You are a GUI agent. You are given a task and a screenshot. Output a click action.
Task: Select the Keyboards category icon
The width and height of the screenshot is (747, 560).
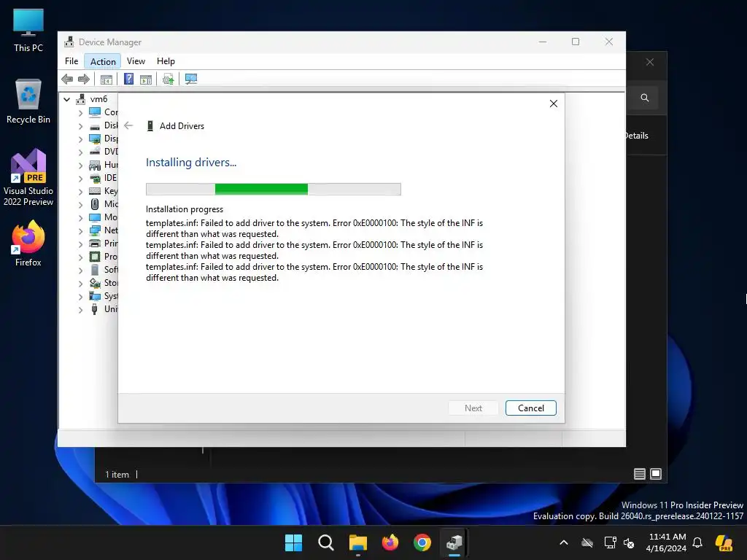coord(95,191)
